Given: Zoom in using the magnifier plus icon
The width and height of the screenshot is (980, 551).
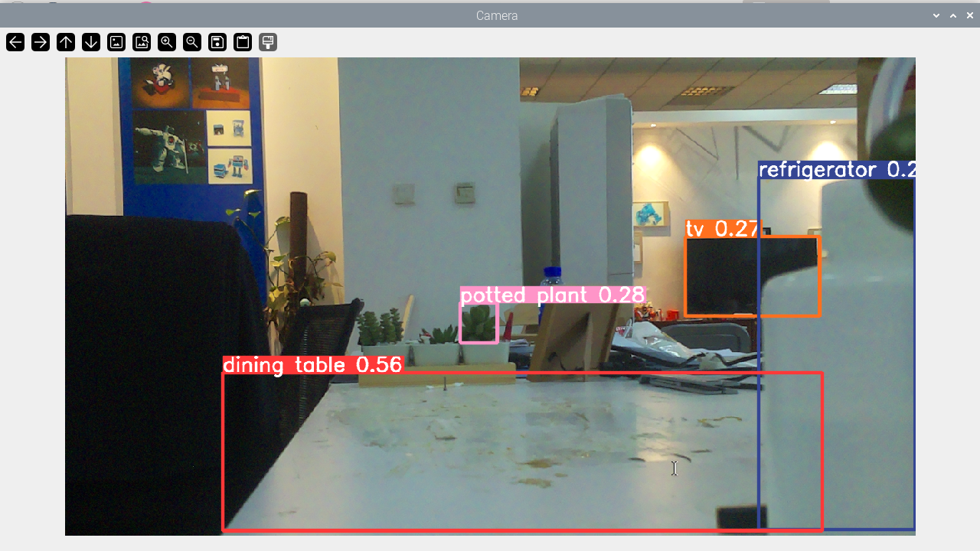Looking at the screenshot, I should point(167,42).
